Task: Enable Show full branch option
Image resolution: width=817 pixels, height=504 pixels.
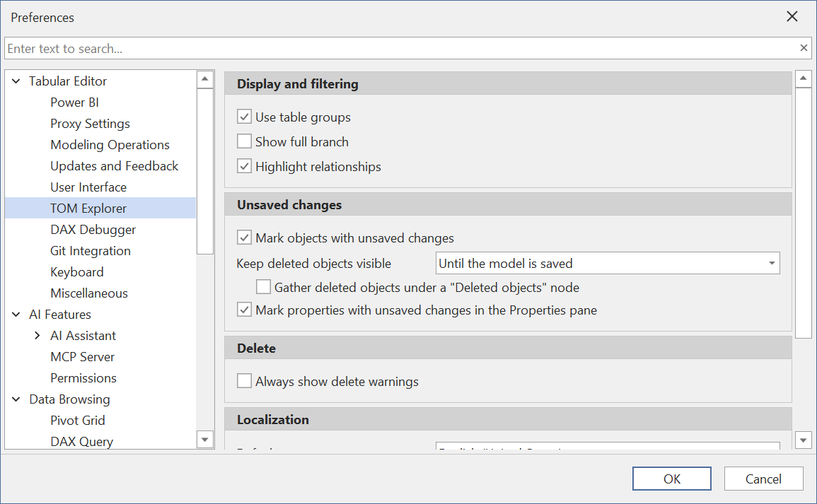Action: [244, 141]
